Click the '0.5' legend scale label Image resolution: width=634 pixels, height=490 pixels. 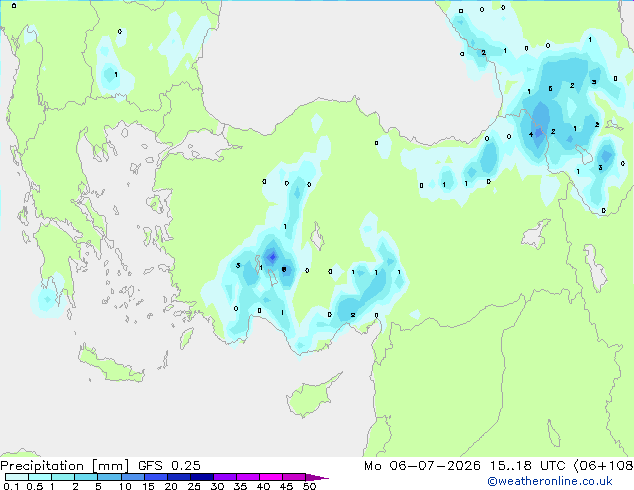(35, 486)
